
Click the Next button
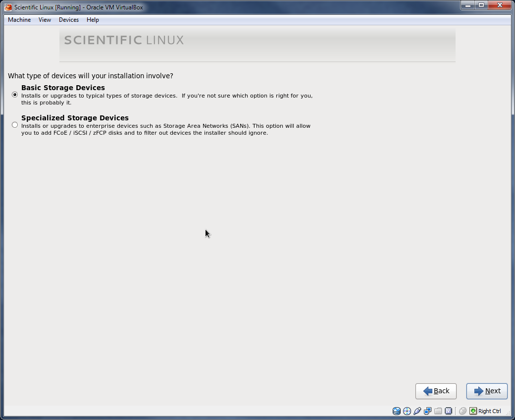pyautogui.click(x=487, y=391)
